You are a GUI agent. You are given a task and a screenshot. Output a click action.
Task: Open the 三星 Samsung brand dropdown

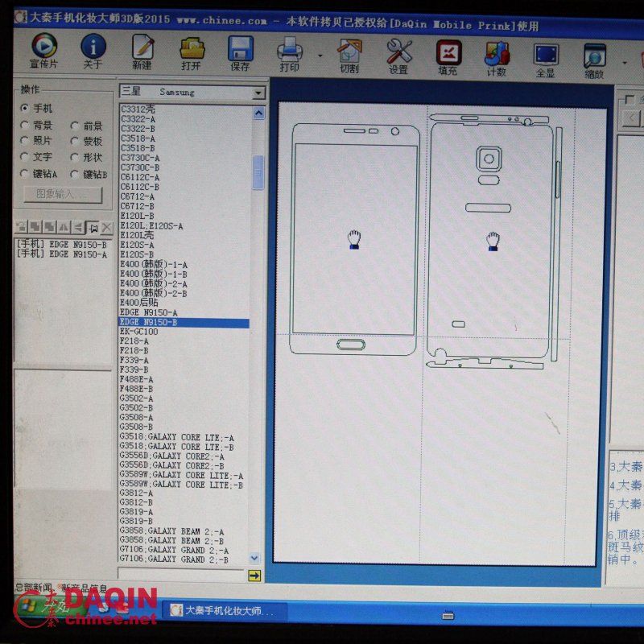coord(192,92)
